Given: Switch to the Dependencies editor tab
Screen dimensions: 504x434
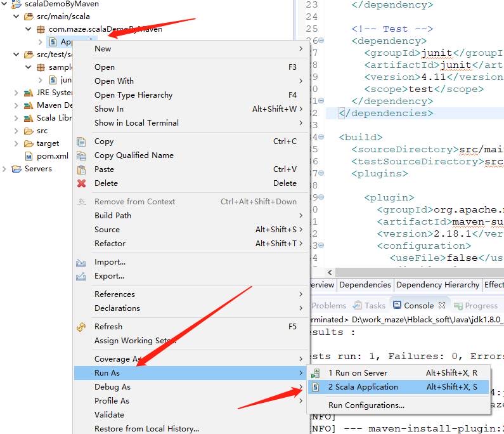Looking at the screenshot, I should pos(365,285).
